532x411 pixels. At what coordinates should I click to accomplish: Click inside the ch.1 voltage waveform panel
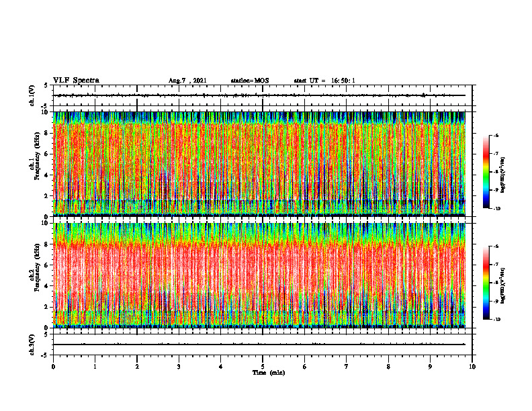pos(263,95)
